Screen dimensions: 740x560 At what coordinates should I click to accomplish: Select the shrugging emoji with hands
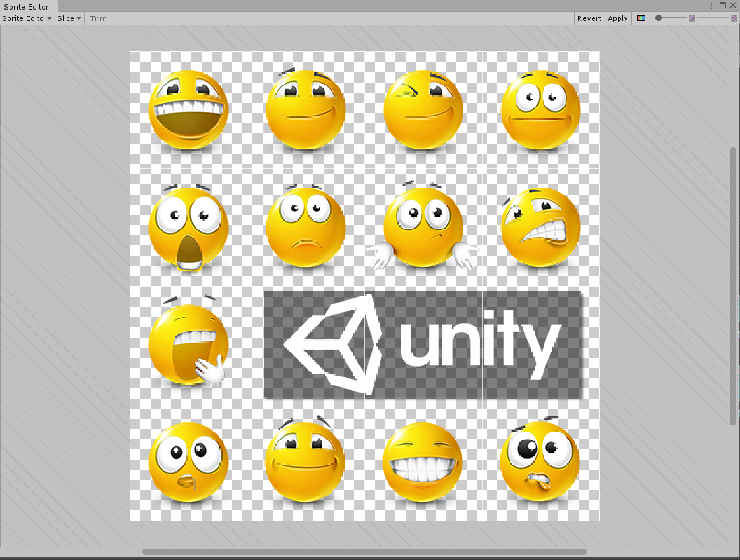pos(422,225)
